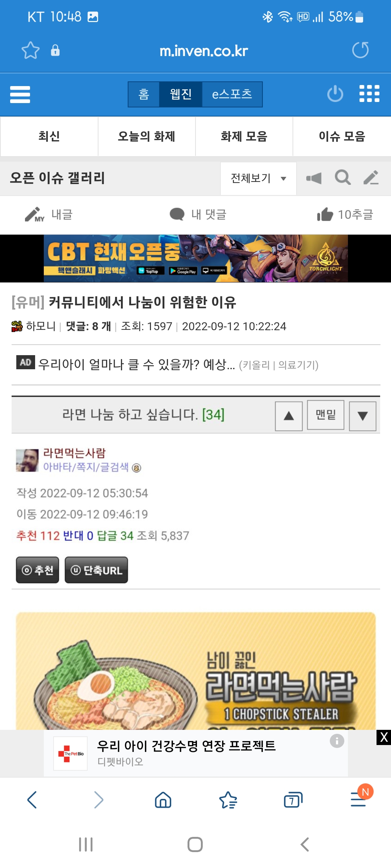Viewport: 391px width, 868px height.
Task: Bookmark page with the star icon
Action: 30,50
